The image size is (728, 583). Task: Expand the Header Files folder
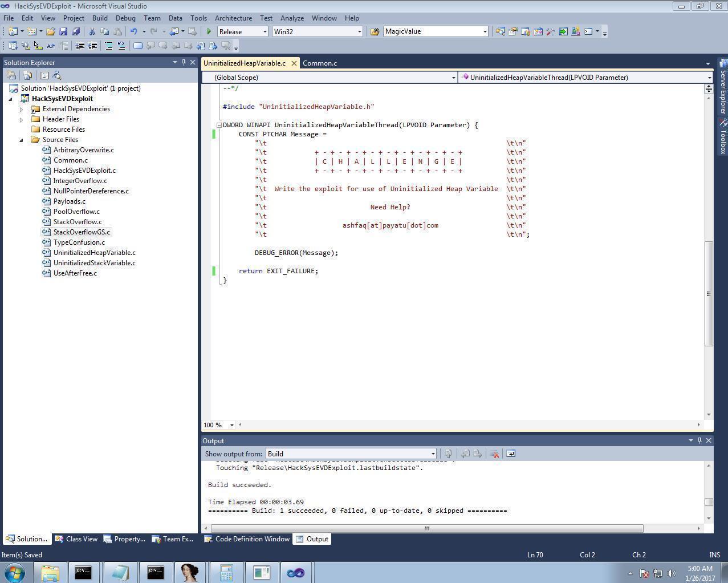coord(22,119)
